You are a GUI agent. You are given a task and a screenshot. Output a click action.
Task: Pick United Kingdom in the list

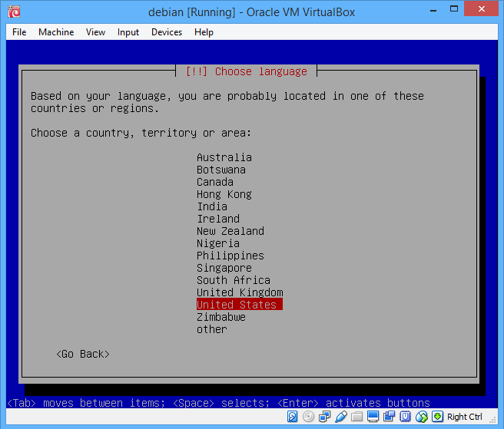[x=240, y=292]
